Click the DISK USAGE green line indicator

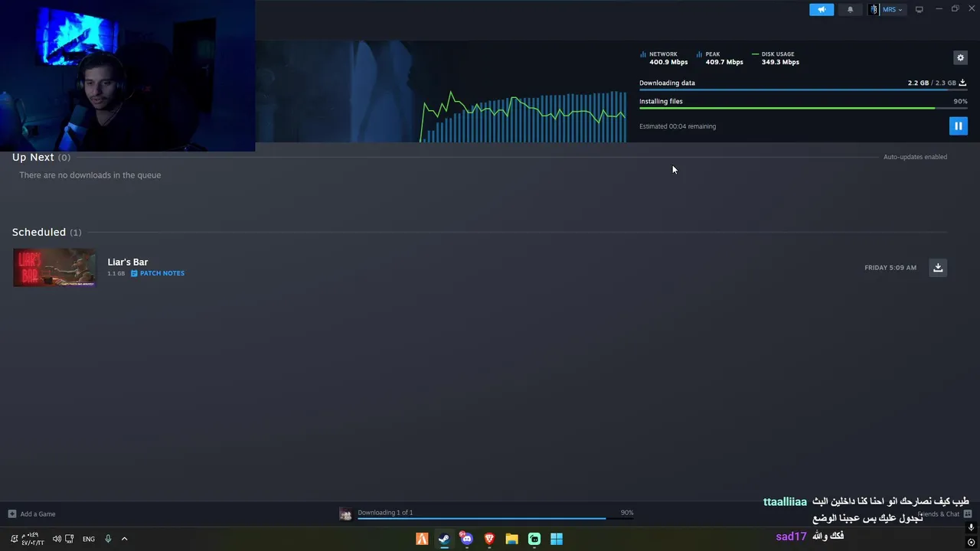tap(756, 54)
